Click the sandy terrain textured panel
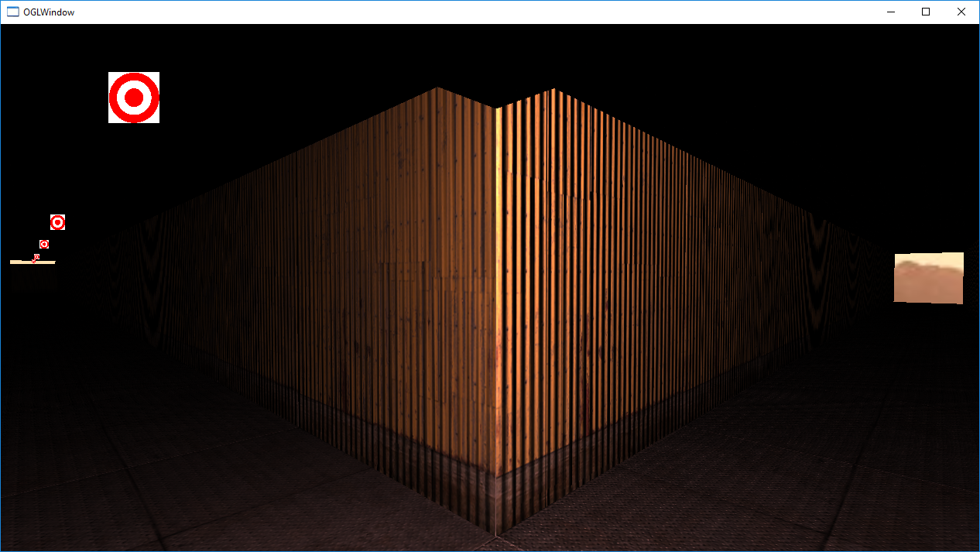 (929, 278)
